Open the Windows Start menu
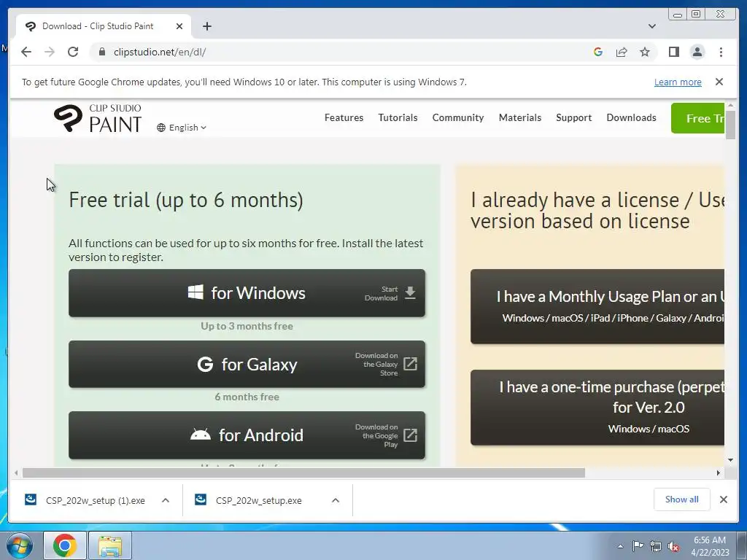 (x=19, y=545)
